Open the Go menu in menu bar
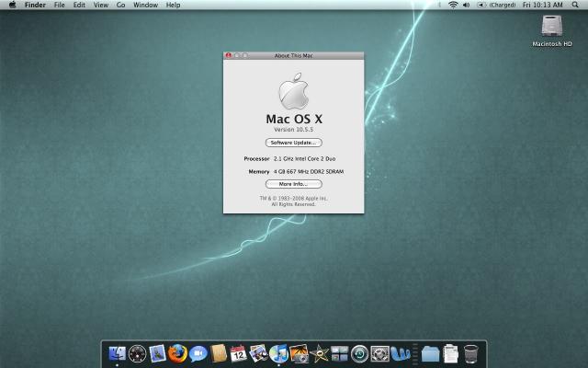Screen dimensions: 588x368 click(120, 6)
